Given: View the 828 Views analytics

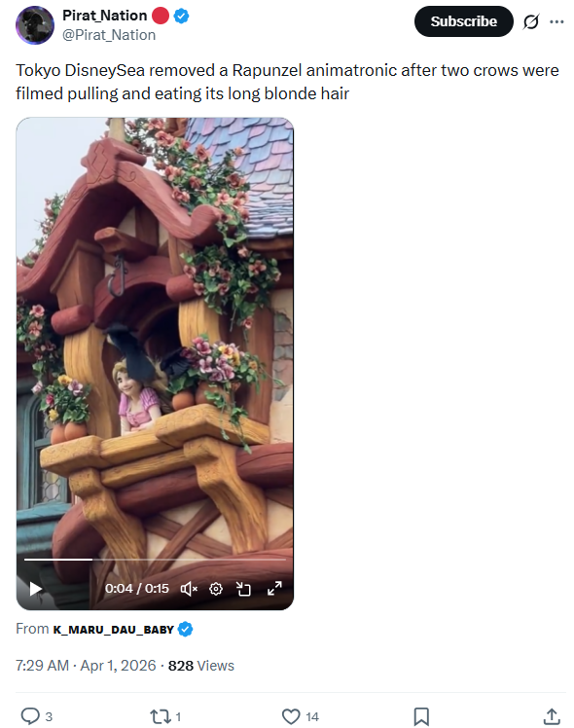Looking at the screenshot, I should 201,666.
